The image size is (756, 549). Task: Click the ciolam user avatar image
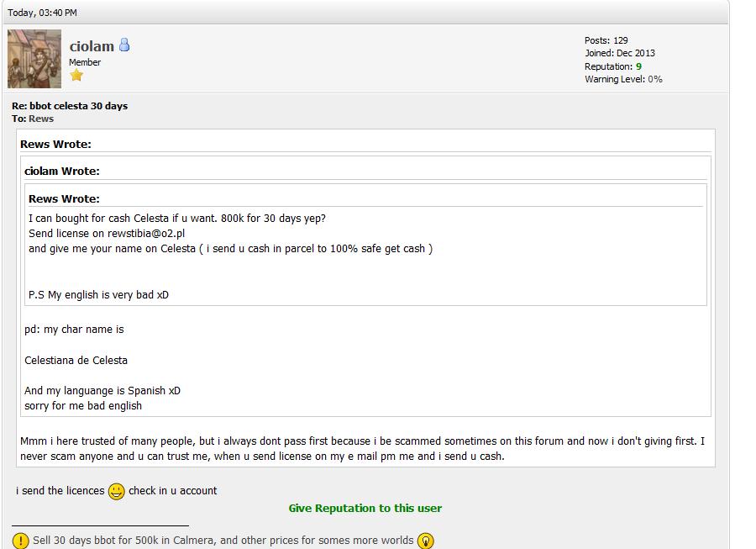point(34,59)
